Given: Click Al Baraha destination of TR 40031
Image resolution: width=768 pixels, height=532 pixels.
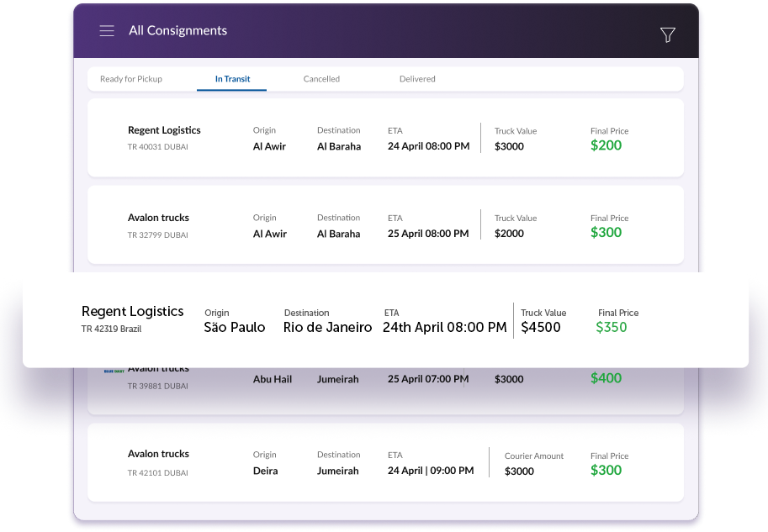Looking at the screenshot, I should pos(339,146).
